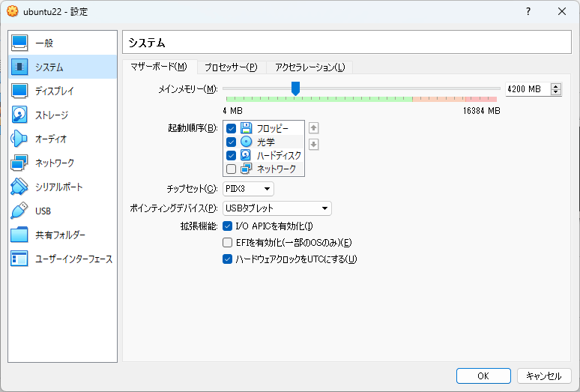580x392 pixels.
Task: Click the 16384 MB maximum memory label
Action: (482, 111)
